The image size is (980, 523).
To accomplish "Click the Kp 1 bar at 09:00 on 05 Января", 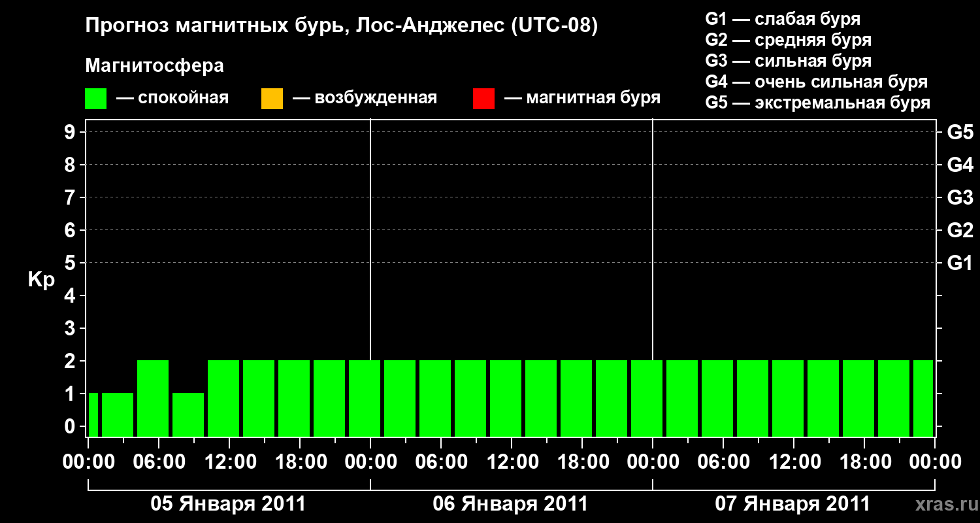I will coord(188,414).
